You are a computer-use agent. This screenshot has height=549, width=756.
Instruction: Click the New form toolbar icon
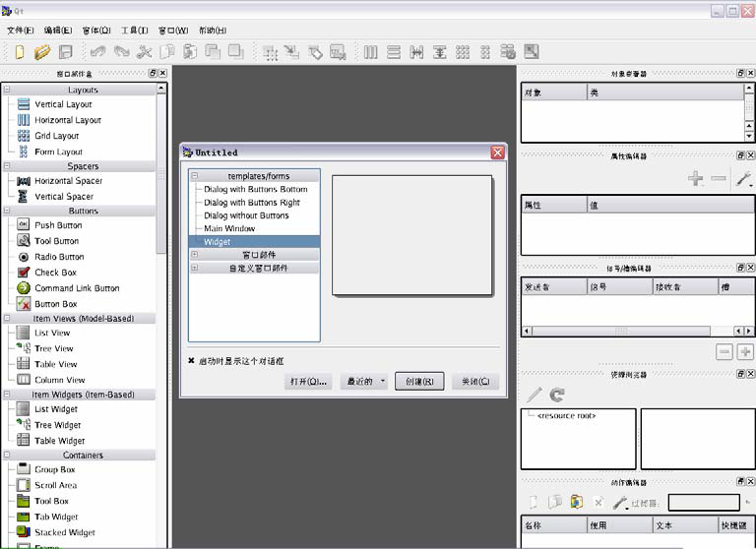click(18, 52)
